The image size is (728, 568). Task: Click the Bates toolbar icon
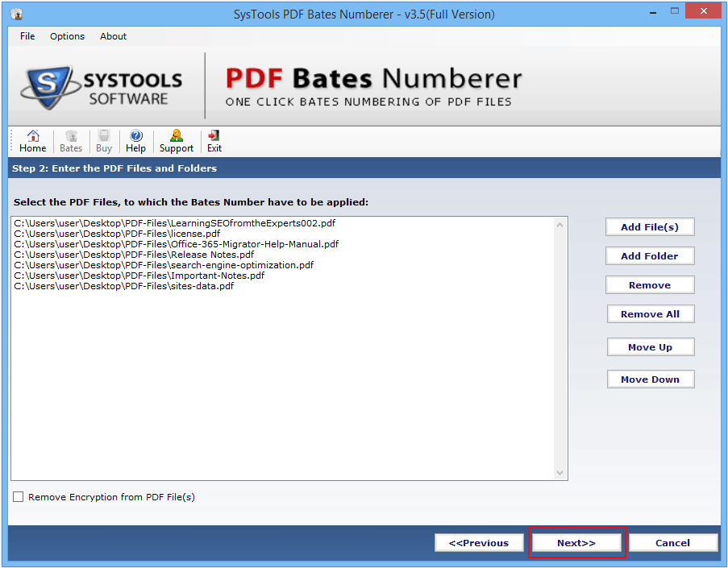click(x=71, y=141)
